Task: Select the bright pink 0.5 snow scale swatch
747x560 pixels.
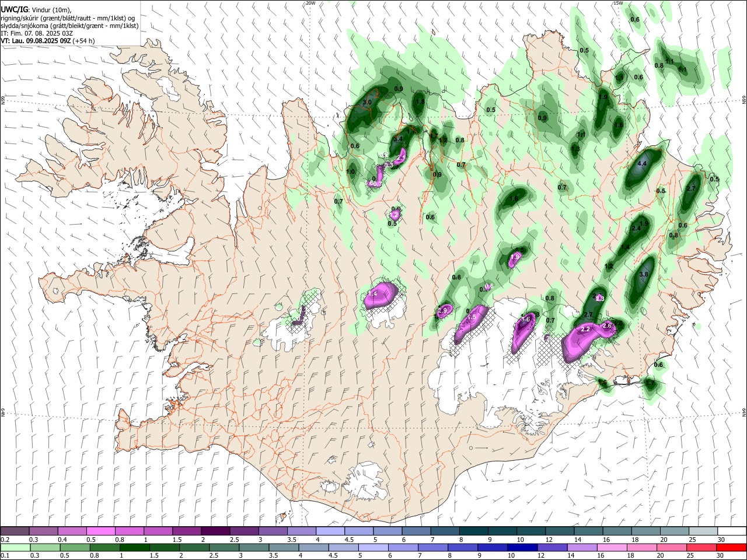Action: [x=100, y=531]
